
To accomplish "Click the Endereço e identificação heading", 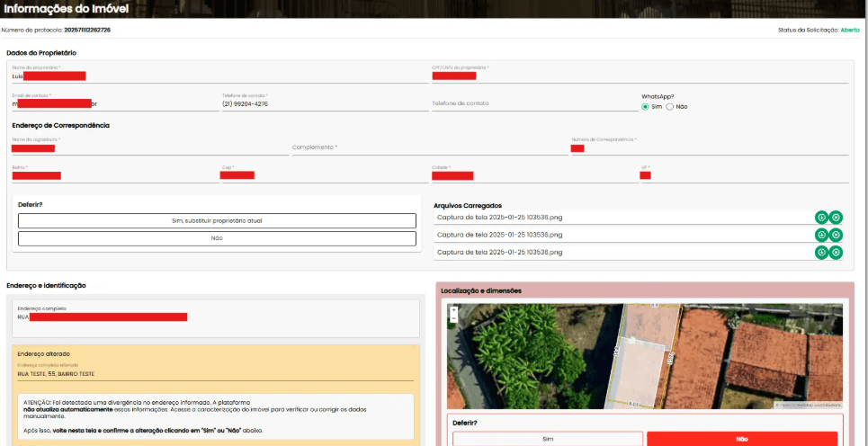I will point(46,285).
